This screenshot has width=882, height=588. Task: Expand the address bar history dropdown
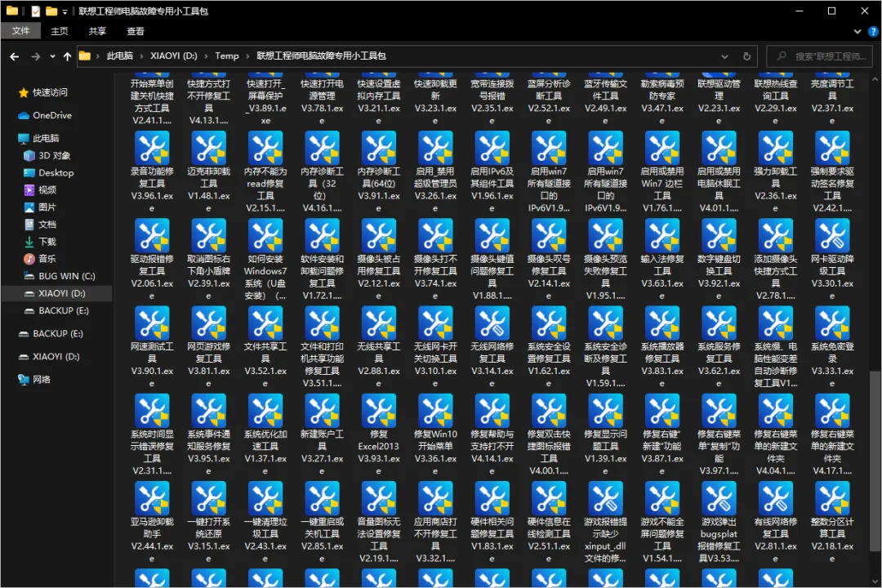724,56
